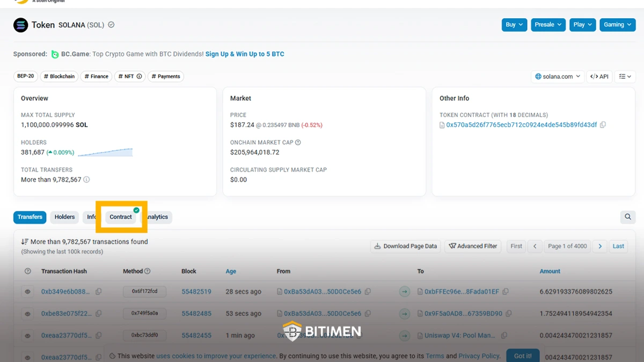
Task: Toggle the Age column header format
Action: (x=231, y=271)
